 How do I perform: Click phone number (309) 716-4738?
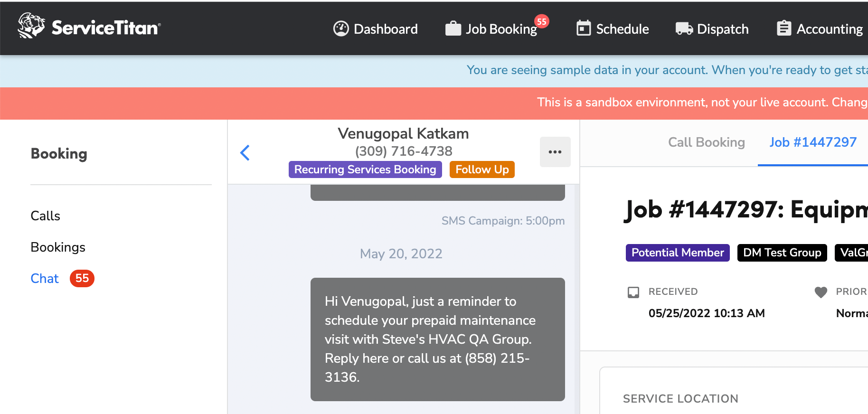pyautogui.click(x=404, y=151)
